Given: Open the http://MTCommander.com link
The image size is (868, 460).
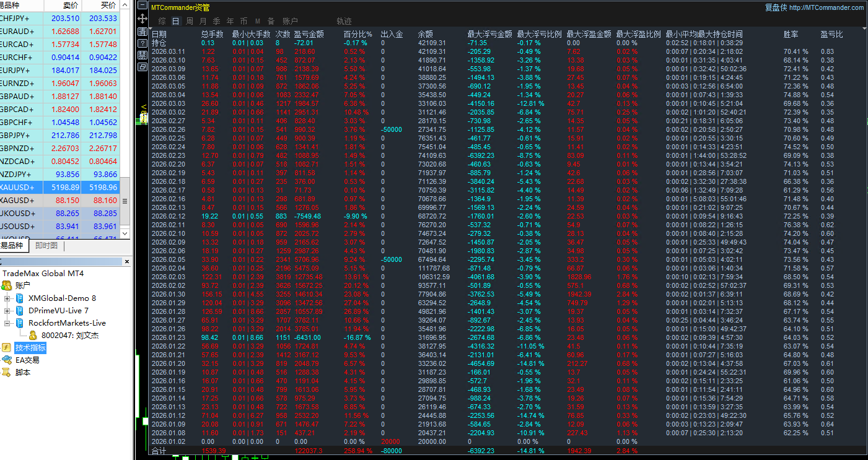Looking at the screenshot, I should (826, 7).
